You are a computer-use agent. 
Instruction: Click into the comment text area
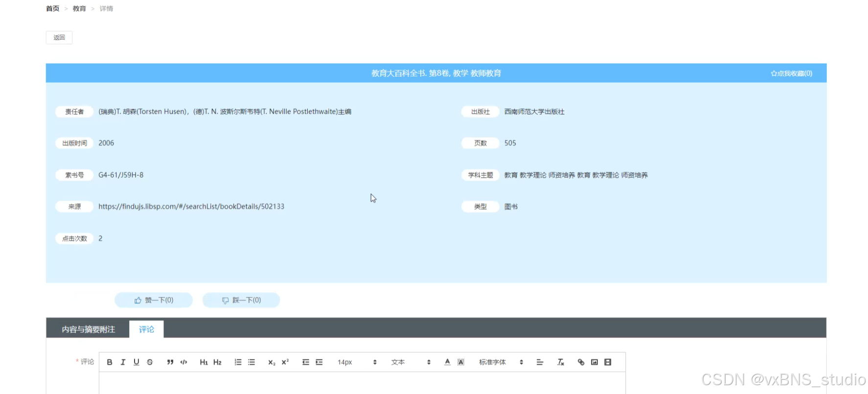pyautogui.click(x=362, y=383)
